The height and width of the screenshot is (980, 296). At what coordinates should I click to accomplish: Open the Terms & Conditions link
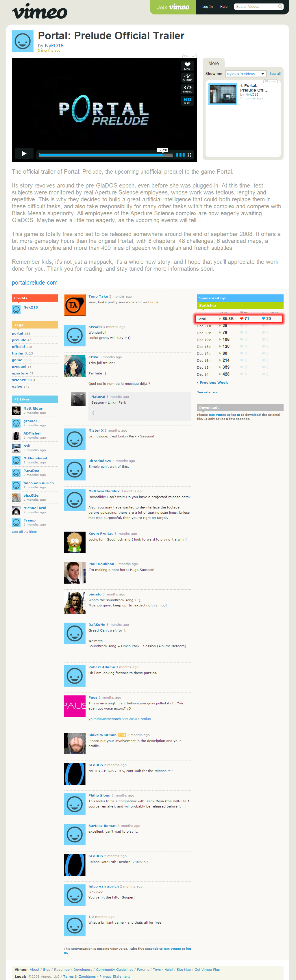tap(79, 977)
